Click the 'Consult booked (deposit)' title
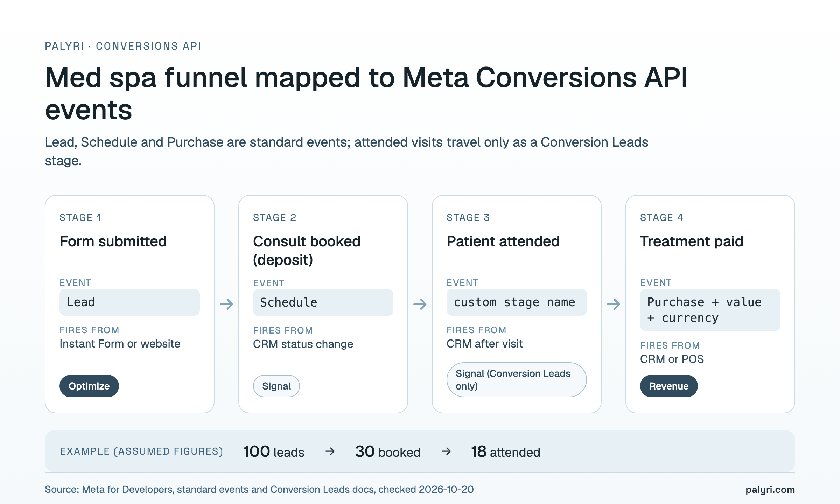This screenshot has height=504, width=840. 307,251
